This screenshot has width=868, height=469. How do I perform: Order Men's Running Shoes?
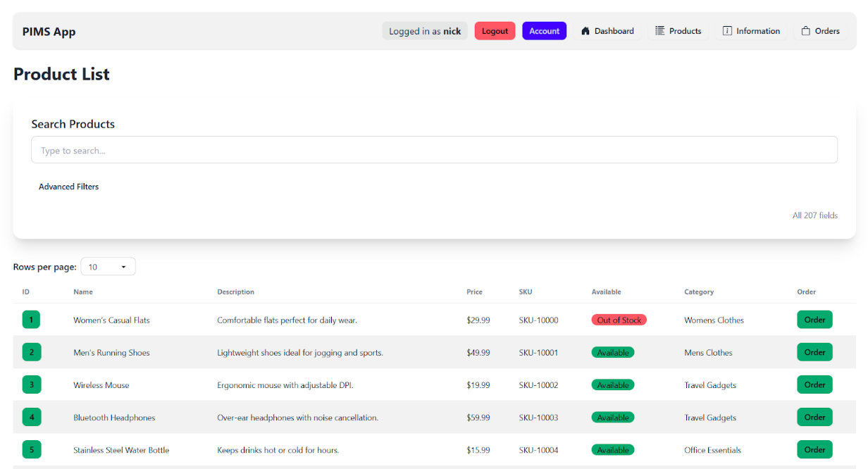coord(814,352)
